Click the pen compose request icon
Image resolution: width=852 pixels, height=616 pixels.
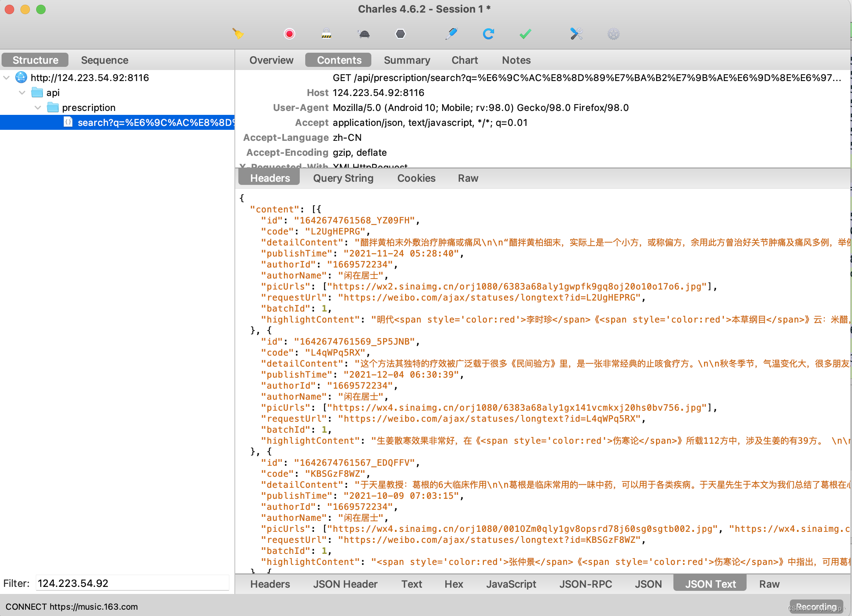[x=451, y=34]
